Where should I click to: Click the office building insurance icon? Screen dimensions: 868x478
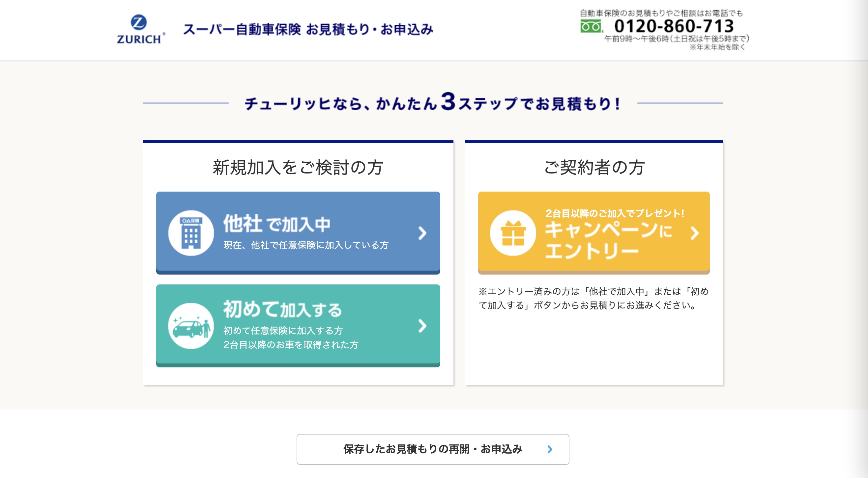(x=191, y=233)
